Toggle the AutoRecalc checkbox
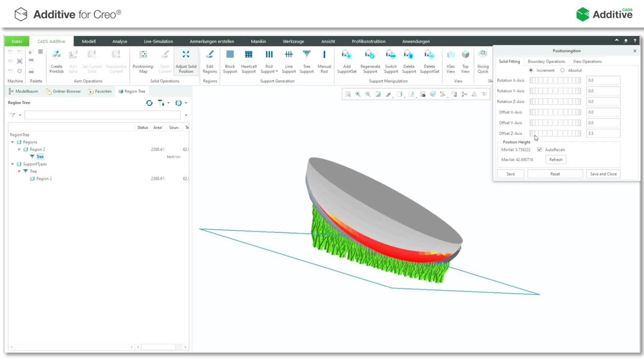This screenshot has width=644, height=362. (539, 150)
